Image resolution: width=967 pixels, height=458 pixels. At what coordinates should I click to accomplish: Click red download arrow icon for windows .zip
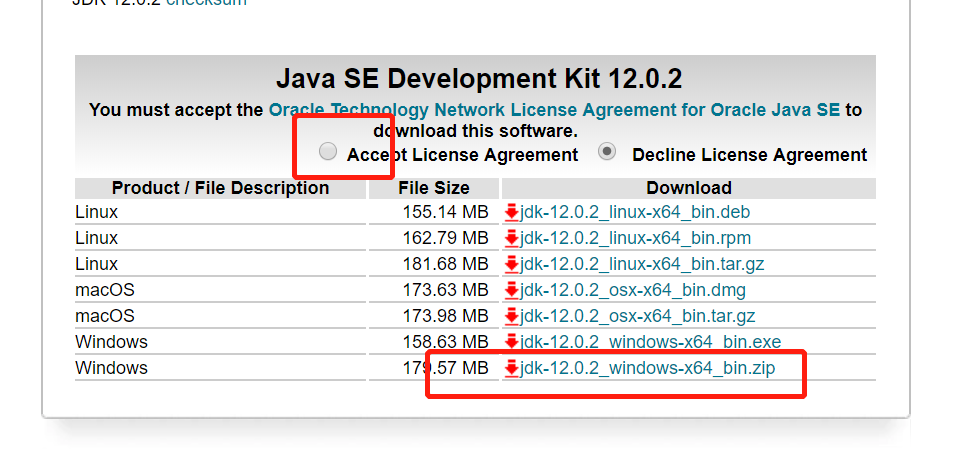[x=511, y=369]
